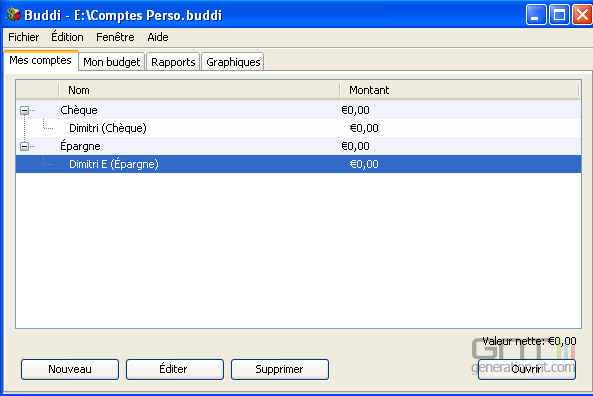The image size is (593, 396).
Task: Click the €0,00 amount in Chèque group row
Action: pyautogui.click(x=355, y=110)
